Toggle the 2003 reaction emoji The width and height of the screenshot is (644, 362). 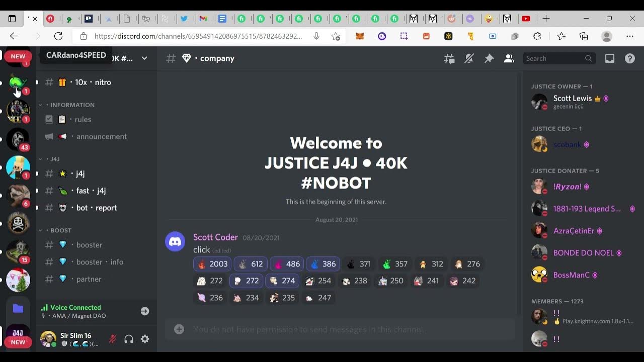[x=212, y=264]
